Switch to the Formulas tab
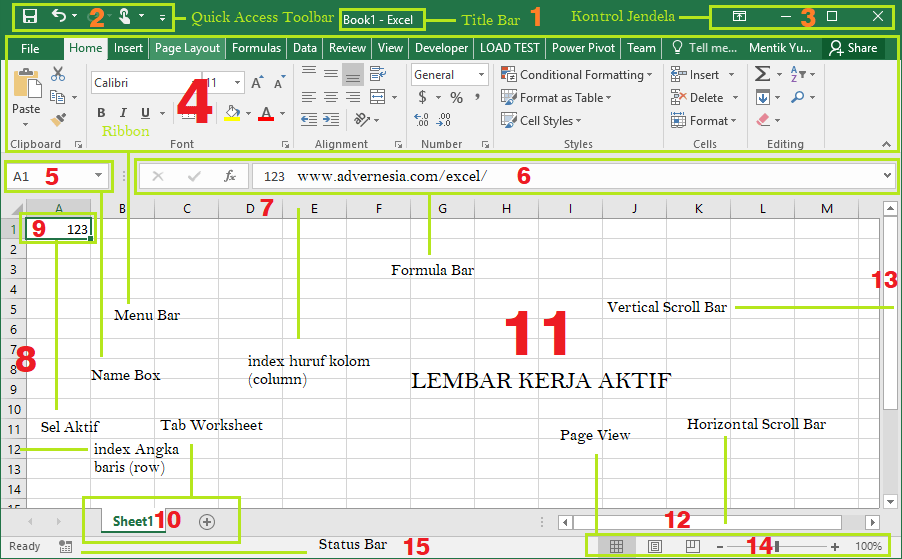This screenshot has width=902, height=559. (257, 48)
